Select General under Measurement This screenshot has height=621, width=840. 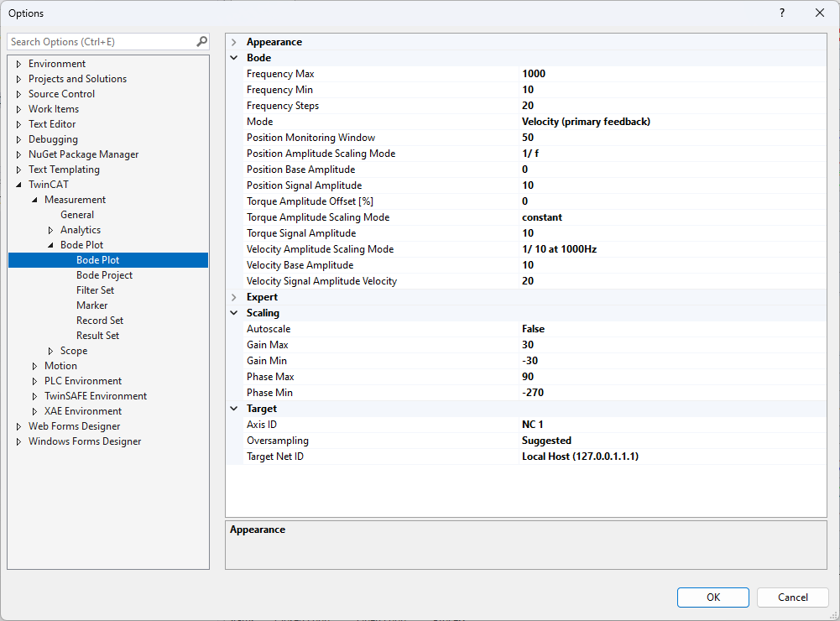[77, 214]
